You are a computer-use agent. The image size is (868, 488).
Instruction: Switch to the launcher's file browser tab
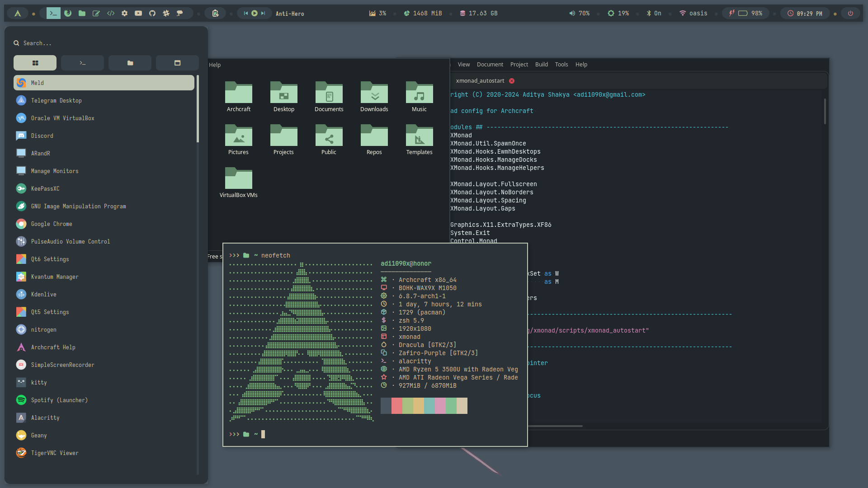pyautogui.click(x=130, y=63)
